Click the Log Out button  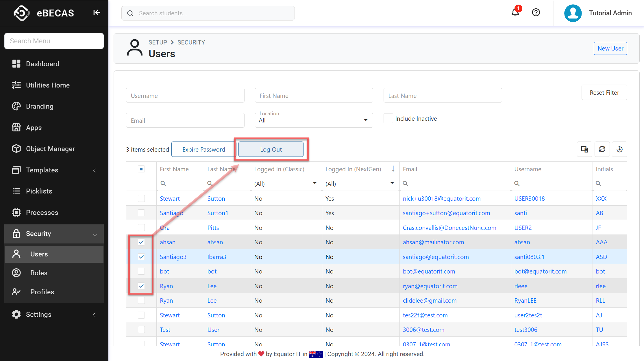pos(271,149)
